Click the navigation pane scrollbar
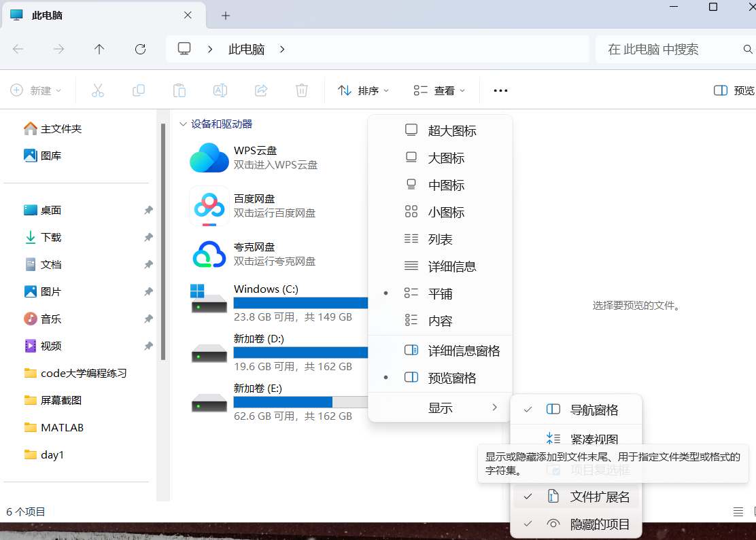This screenshot has height=540, width=756. click(163, 241)
